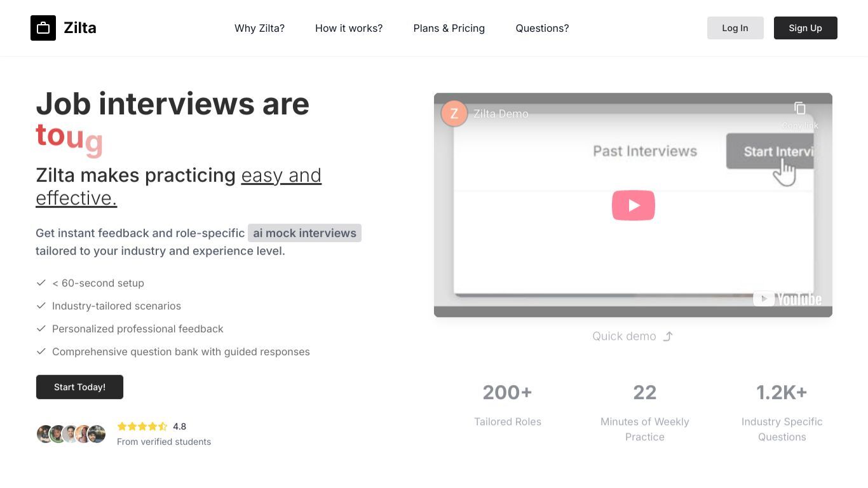Click the student avatars group
The height and width of the screenshot is (488, 868).
[71, 434]
